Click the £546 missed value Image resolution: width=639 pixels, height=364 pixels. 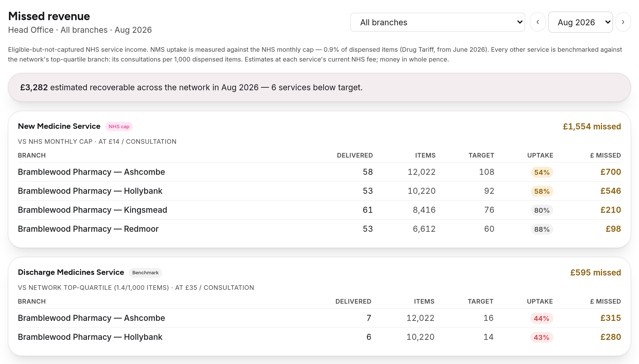pos(611,191)
